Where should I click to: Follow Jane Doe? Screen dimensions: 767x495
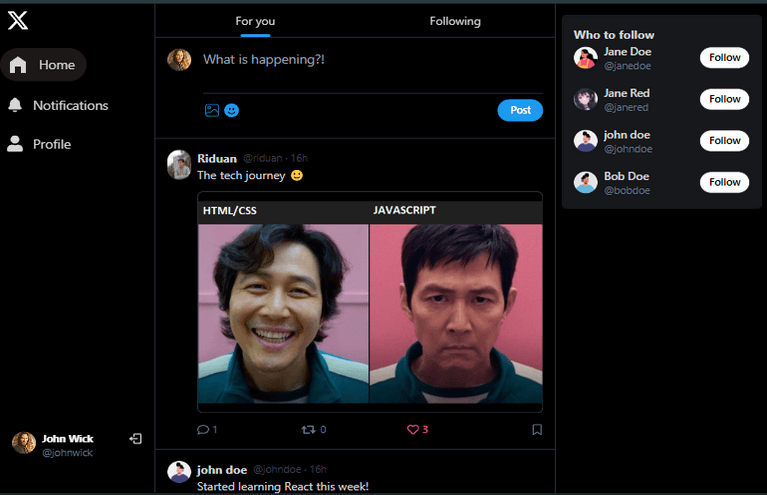tap(724, 58)
